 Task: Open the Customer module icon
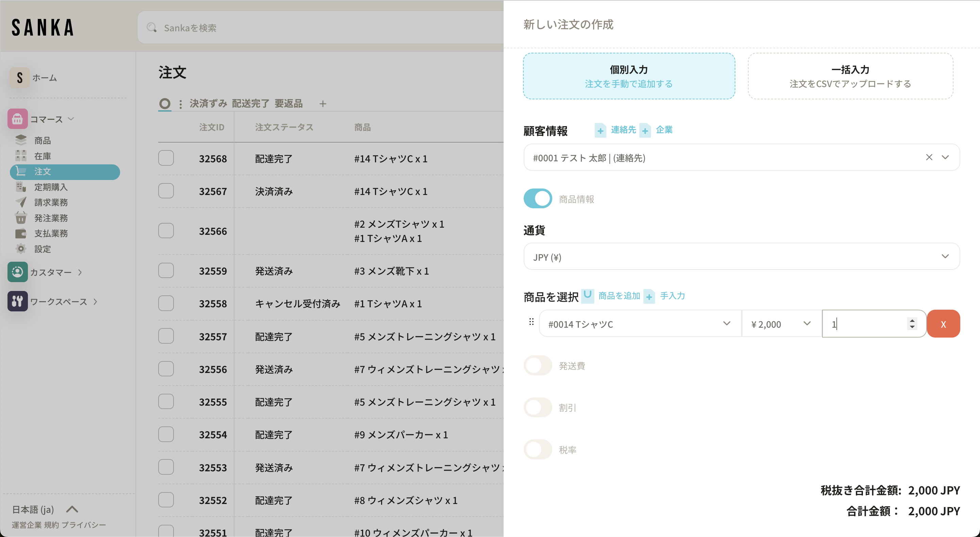coord(17,272)
